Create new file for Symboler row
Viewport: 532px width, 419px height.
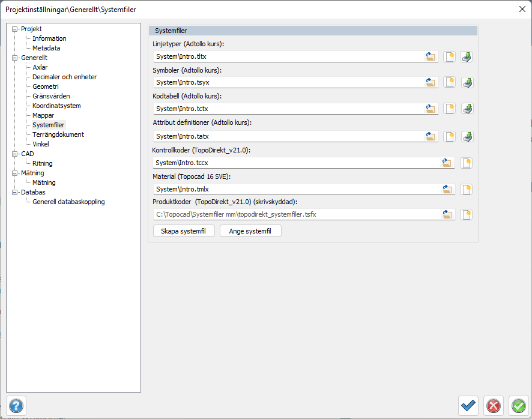tap(449, 83)
